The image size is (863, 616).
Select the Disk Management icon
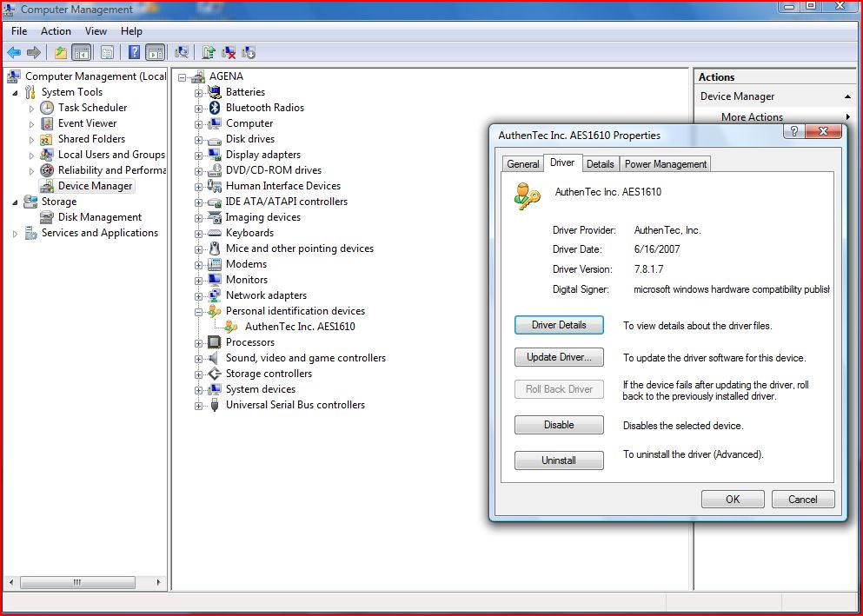tap(47, 217)
